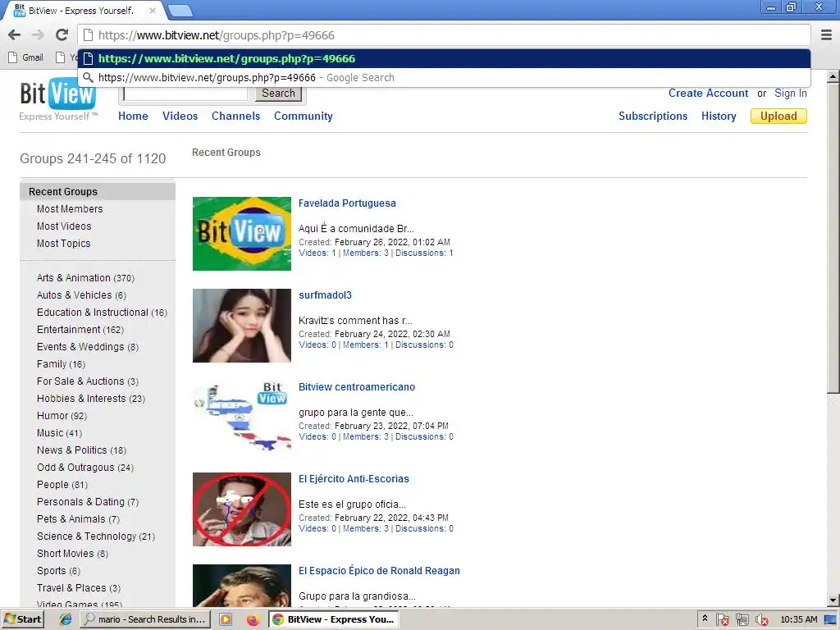Click the security flag tray icon
Viewport: 840px width, 630px height.
click(x=722, y=619)
